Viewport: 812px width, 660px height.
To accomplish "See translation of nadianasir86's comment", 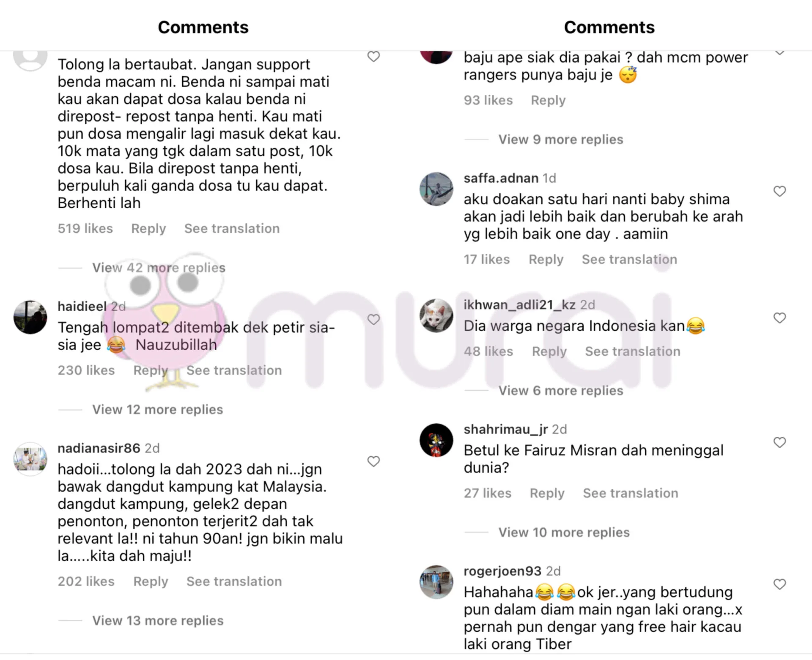I will (234, 581).
